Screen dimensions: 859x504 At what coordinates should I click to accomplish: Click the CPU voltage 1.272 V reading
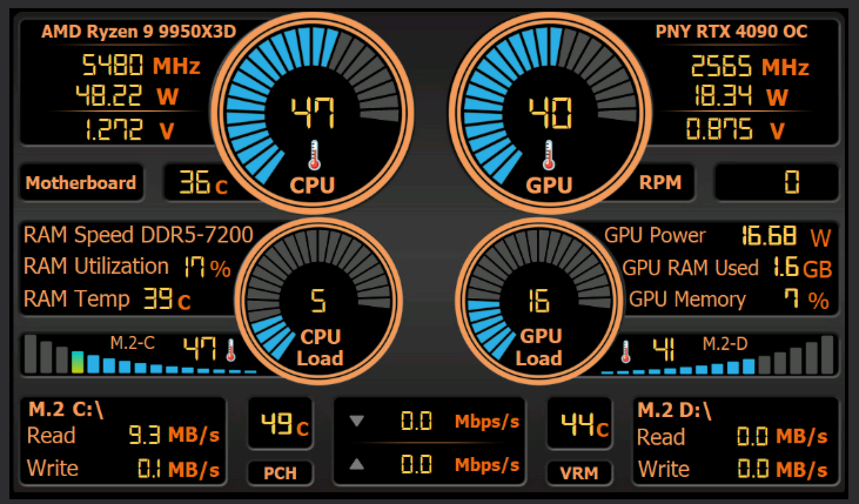click(128, 129)
